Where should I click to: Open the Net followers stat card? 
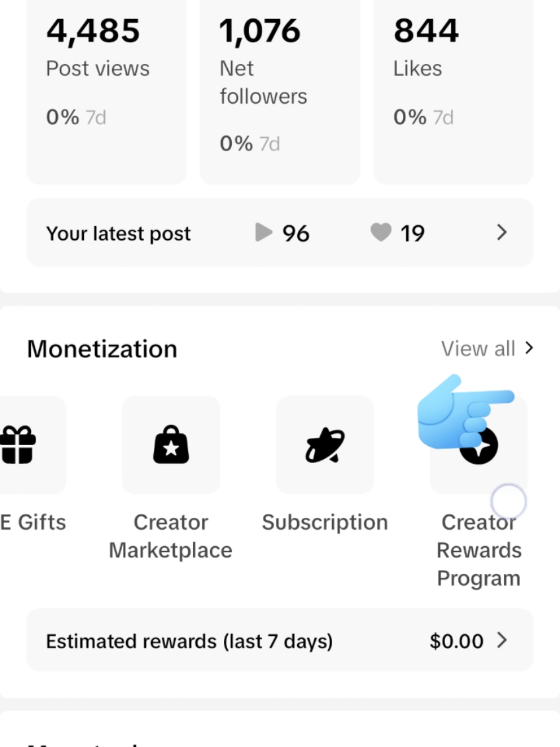pos(279,92)
